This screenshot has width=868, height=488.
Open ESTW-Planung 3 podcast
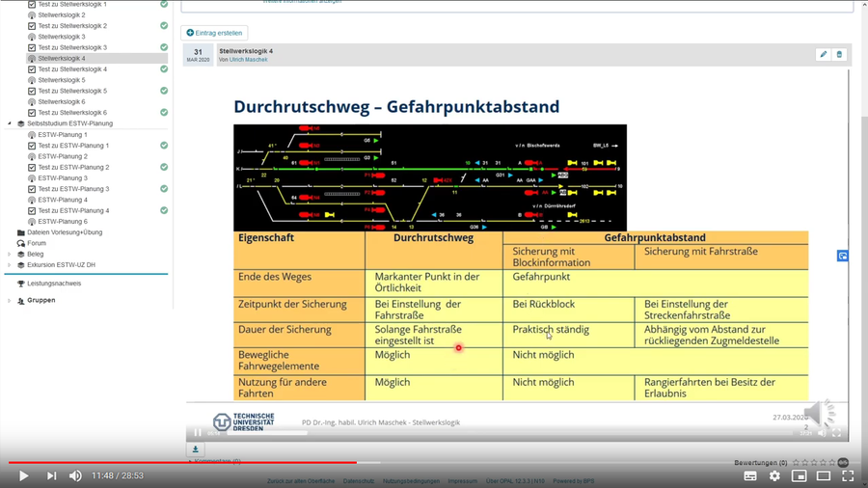tap(63, 178)
